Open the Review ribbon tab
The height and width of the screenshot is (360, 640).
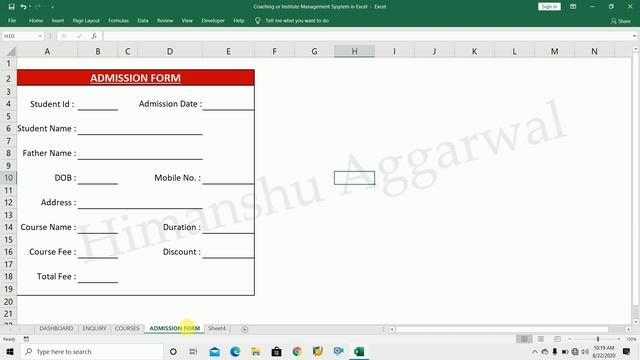165,20
